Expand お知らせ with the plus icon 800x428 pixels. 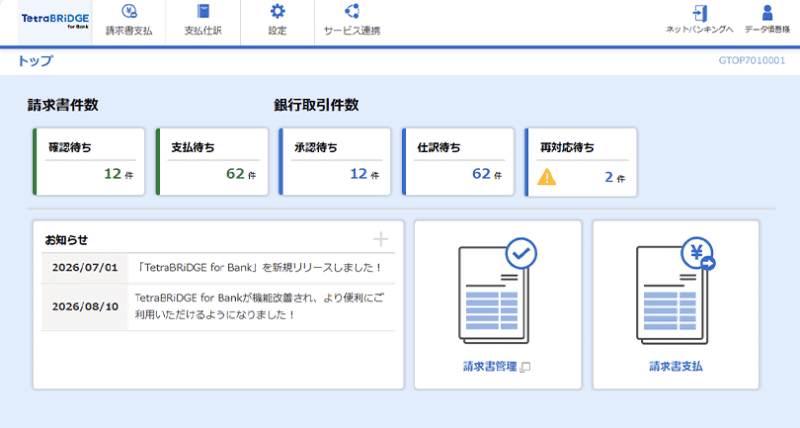[381, 239]
